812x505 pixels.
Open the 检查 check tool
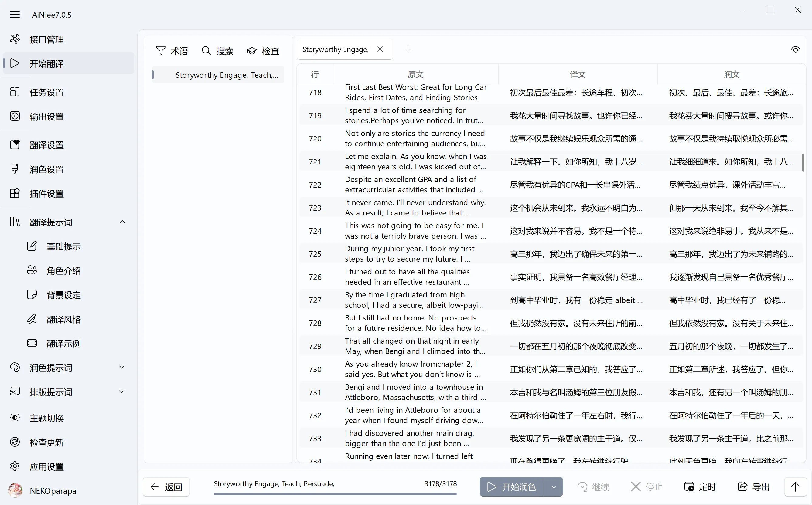[263, 51]
